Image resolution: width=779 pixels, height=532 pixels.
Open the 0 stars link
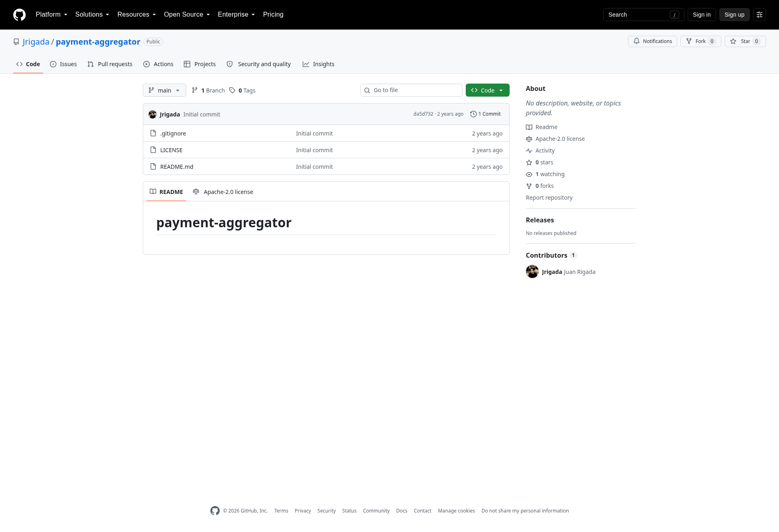point(540,162)
